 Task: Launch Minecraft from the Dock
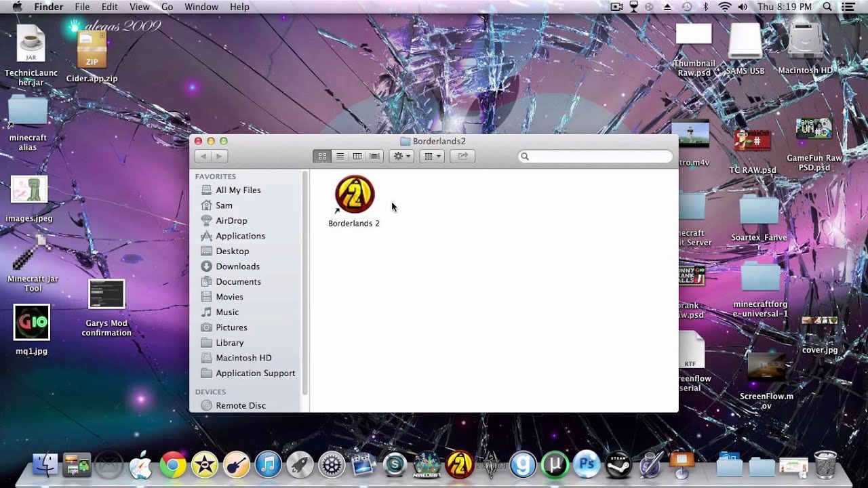[427, 465]
